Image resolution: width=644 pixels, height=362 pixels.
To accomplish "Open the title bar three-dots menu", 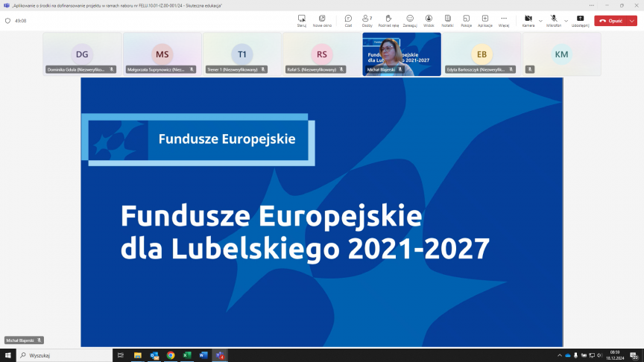I will pyautogui.click(x=591, y=5).
